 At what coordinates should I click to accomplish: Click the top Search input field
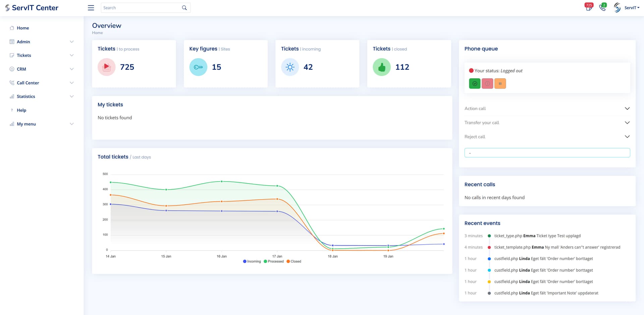click(x=141, y=8)
